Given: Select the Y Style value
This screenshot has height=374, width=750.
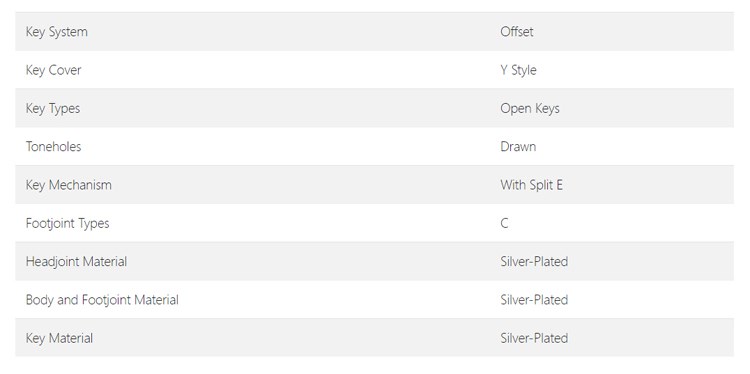Looking at the screenshot, I should point(518,70).
